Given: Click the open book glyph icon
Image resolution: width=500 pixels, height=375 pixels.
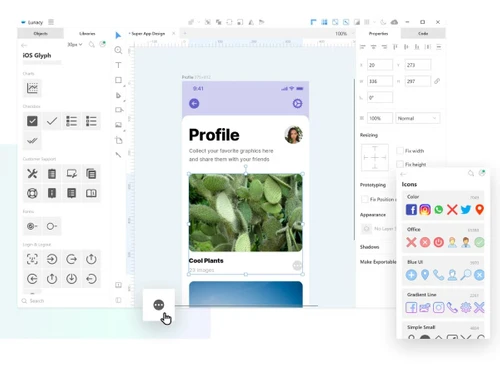Looking at the screenshot, I should 91,193.
